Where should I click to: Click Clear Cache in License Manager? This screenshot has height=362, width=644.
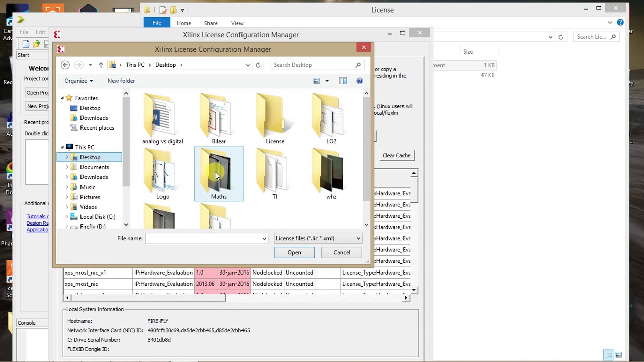(x=396, y=155)
